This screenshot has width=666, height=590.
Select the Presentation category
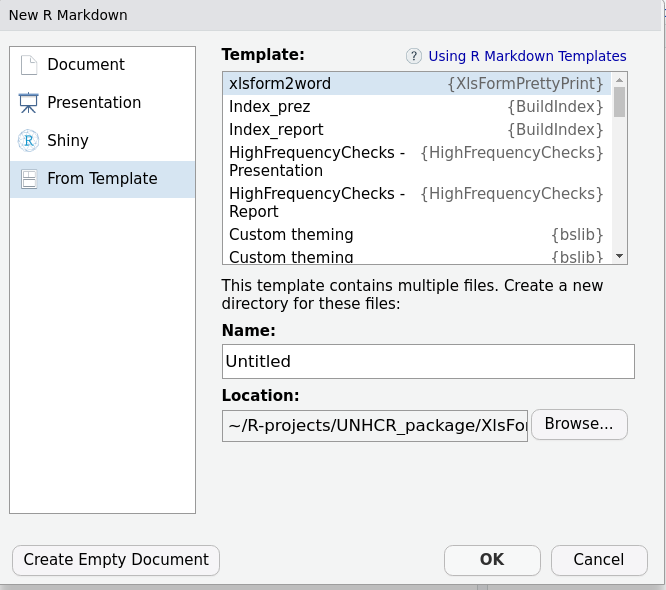(102, 103)
